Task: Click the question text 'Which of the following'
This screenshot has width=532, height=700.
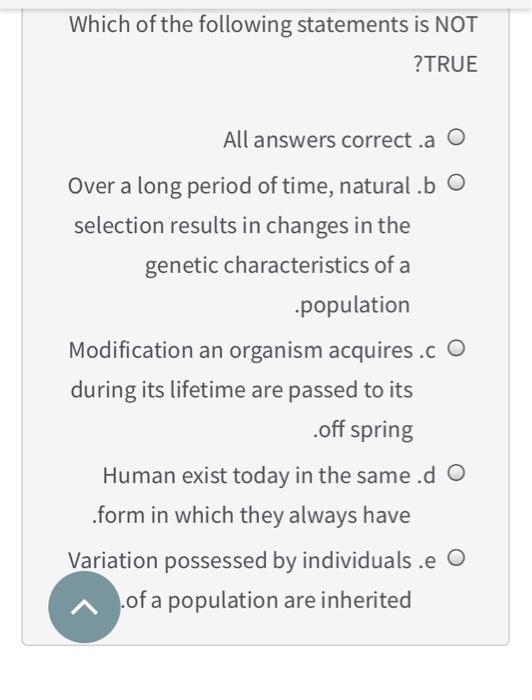Action: [180, 25]
